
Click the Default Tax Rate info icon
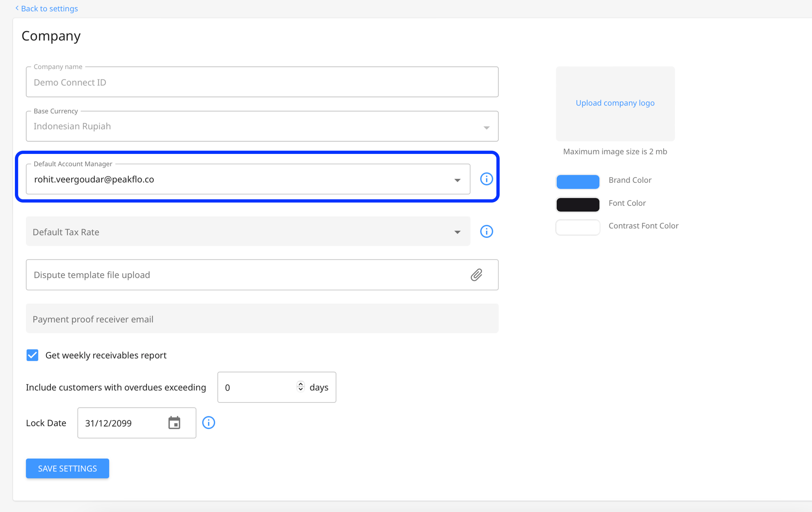coord(486,232)
